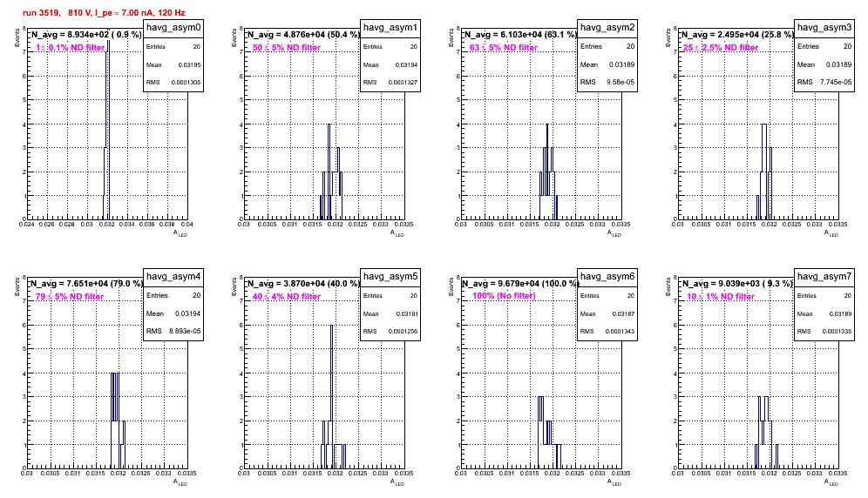Select the havg_asym1 stats box title
868x498 pixels.
(390, 28)
